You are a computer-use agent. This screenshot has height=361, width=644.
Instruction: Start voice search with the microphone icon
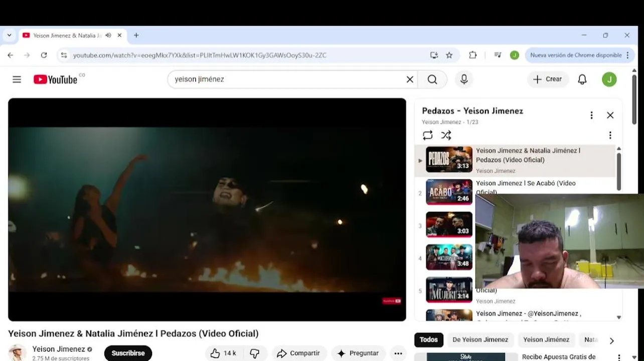pos(464,79)
